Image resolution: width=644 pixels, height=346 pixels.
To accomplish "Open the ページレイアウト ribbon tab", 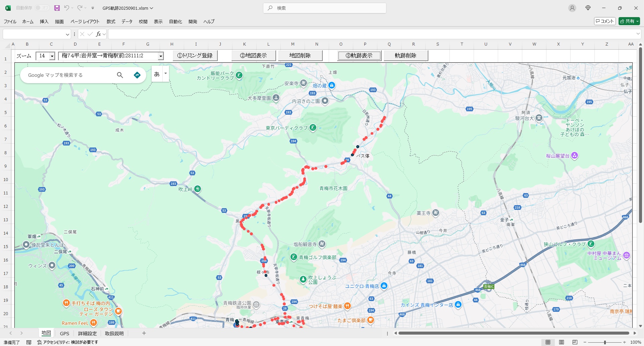I will point(85,21).
